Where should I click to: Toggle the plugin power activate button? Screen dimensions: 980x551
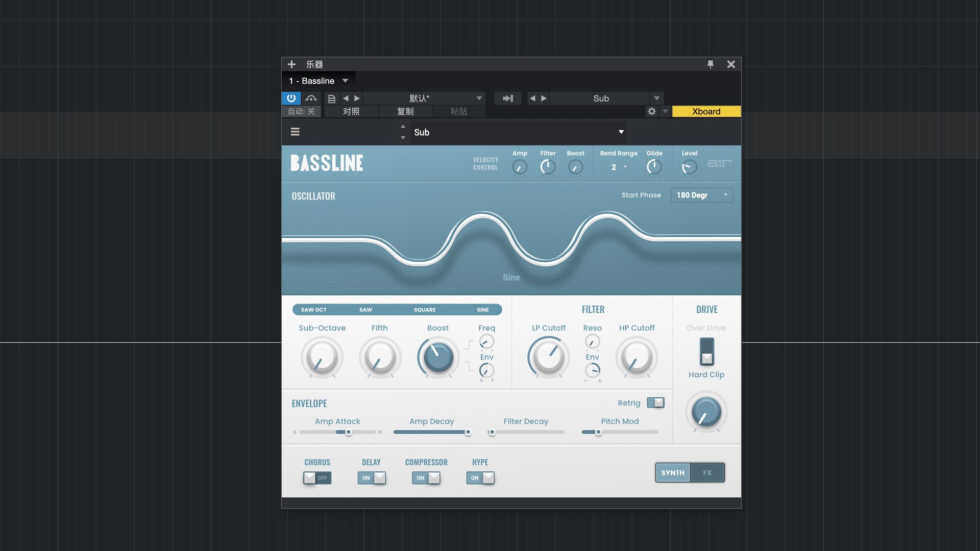coord(291,98)
